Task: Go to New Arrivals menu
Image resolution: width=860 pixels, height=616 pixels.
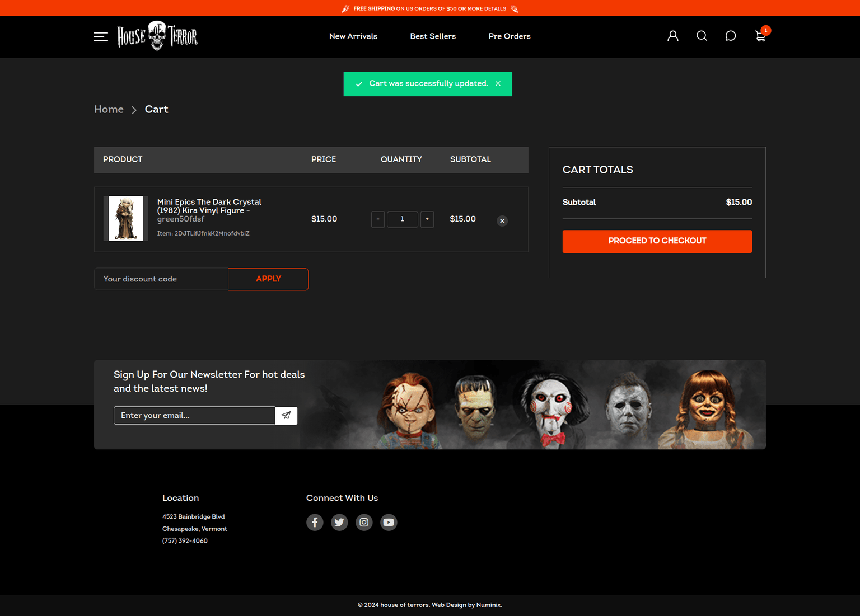Action: coord(353,36)
